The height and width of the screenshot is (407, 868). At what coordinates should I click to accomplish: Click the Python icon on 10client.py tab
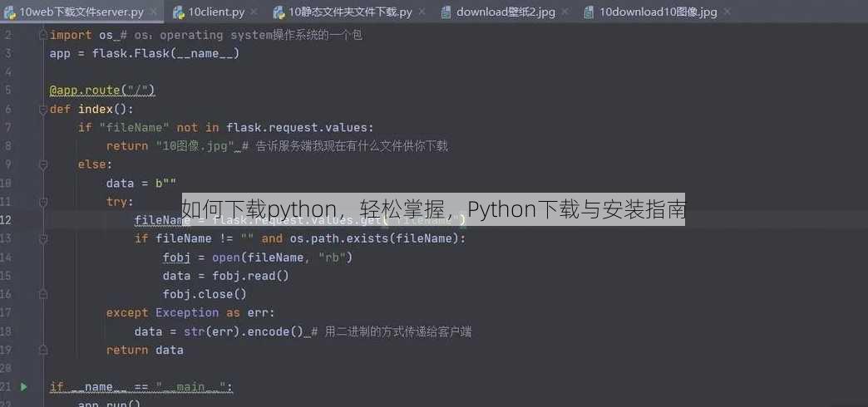point(178,12)
